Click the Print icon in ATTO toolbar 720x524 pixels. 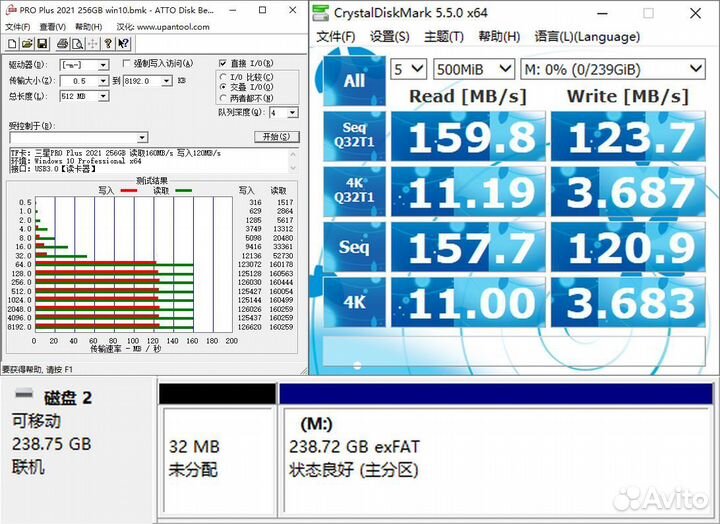[62, 44]
